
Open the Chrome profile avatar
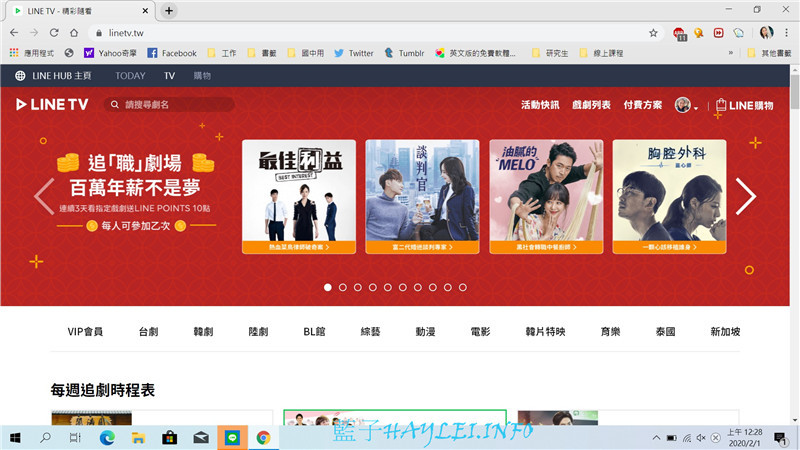coord(766,33)
